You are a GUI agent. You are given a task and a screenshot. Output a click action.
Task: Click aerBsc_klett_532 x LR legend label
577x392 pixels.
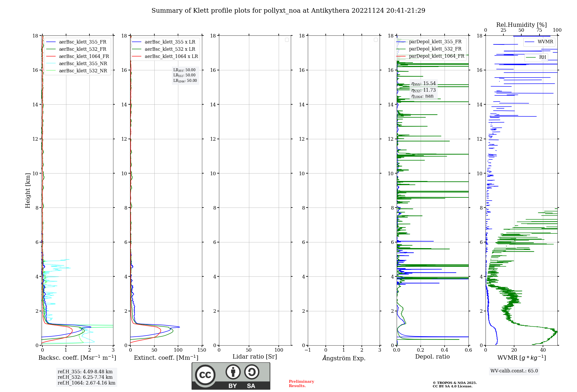pos(170,49)
